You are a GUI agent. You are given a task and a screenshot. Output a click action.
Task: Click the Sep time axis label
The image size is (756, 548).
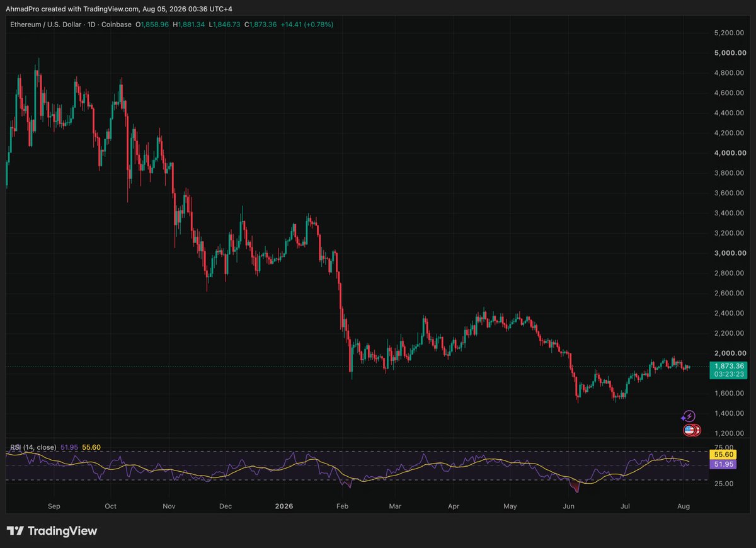tap(54, 506)
